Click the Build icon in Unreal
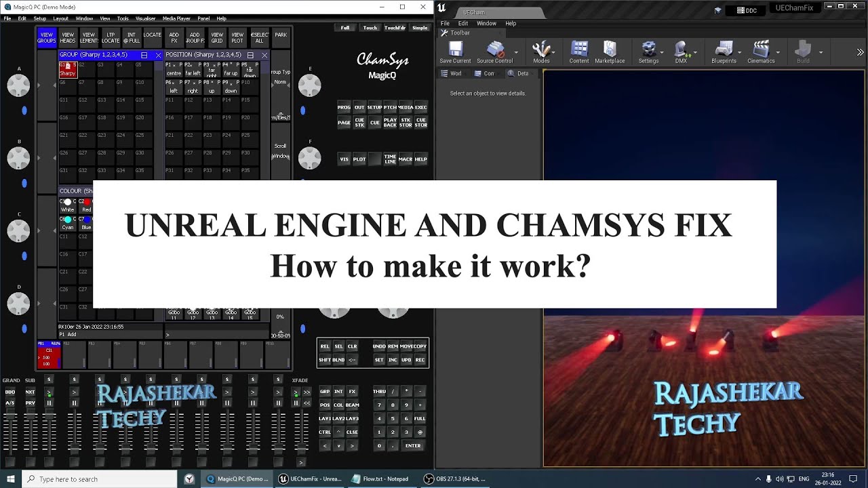 click(x=803, y=52)
